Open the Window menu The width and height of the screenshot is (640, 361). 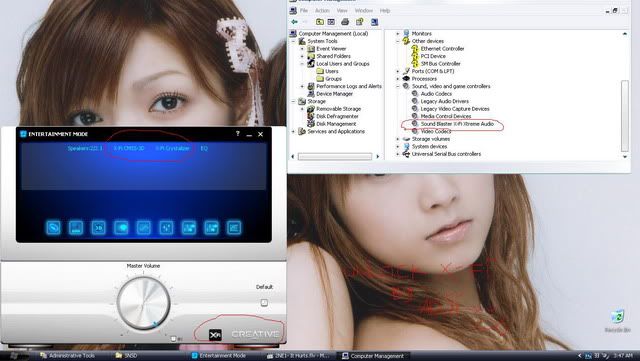point(364,11)
